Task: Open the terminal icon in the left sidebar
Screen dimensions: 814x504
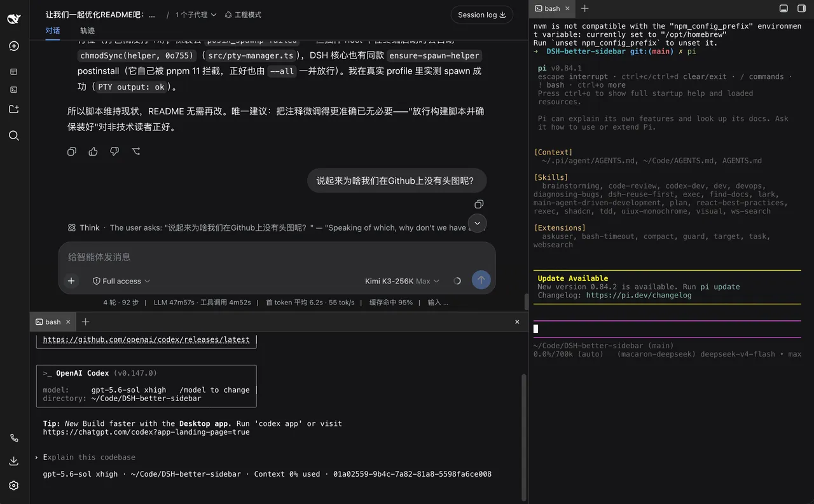Action: [x=14, y=90]
